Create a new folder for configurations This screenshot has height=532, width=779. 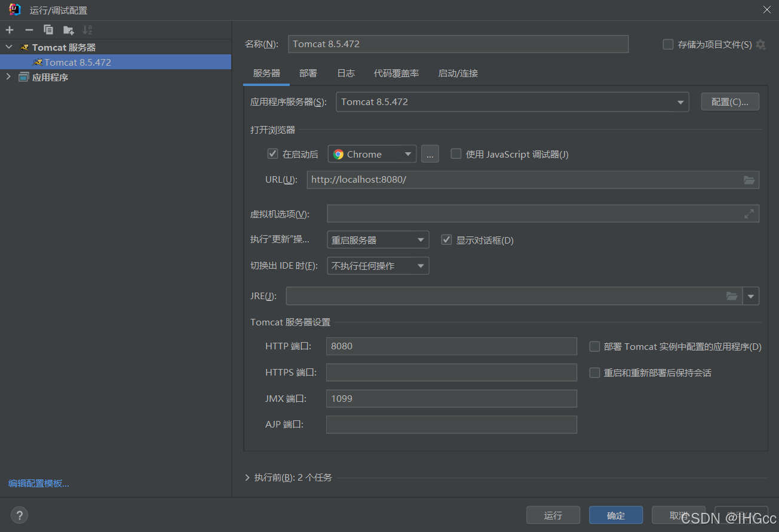coord(68,30)
